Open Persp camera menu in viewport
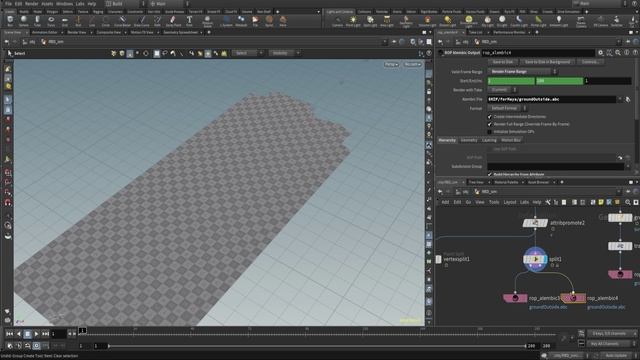Viewport: 640px width, 360px height. coord(391,64)
